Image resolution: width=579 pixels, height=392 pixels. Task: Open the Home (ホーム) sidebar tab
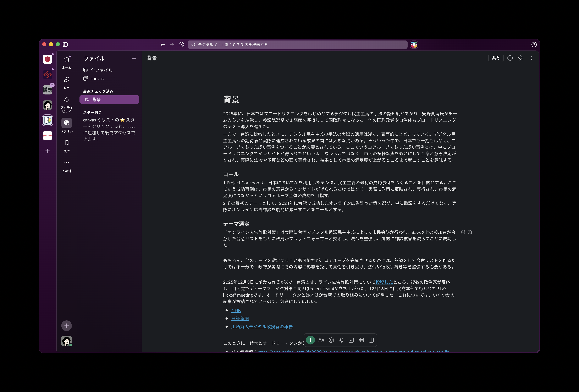(67, 62)
